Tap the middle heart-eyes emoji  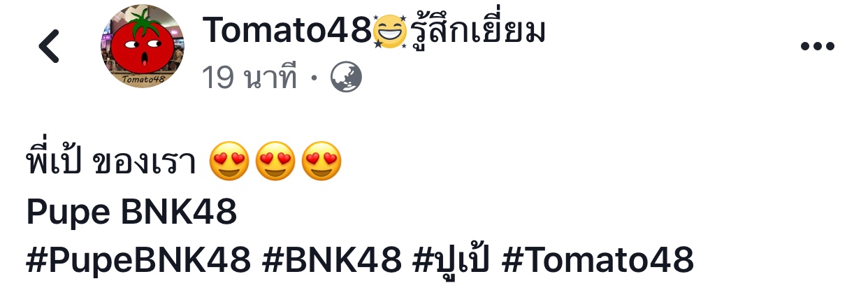(x=275, y=162)
